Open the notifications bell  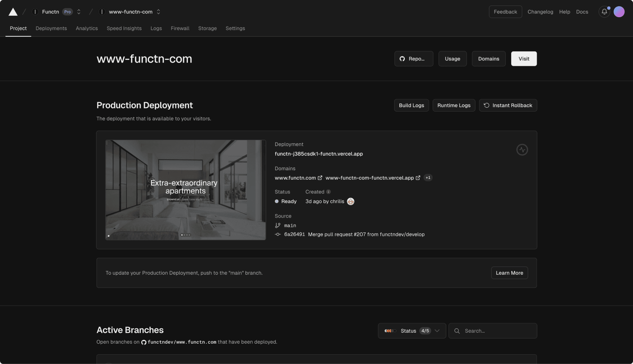(604, 12)
